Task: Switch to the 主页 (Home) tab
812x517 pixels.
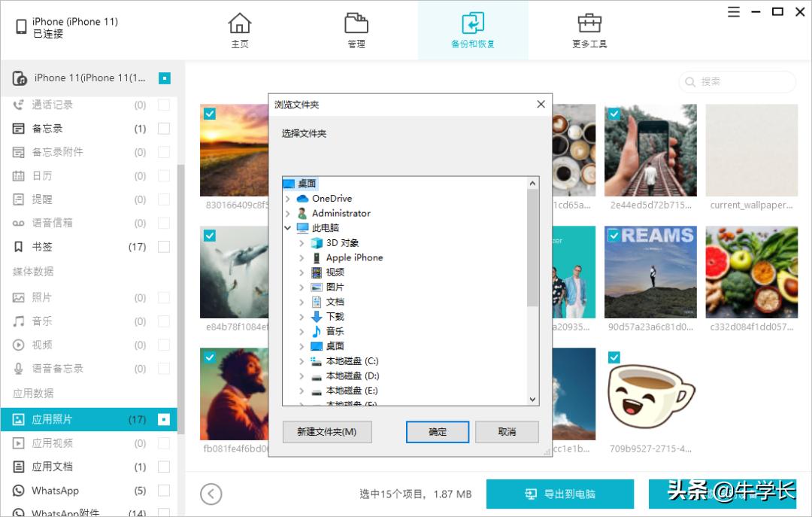Action: [x=240, y=30]
